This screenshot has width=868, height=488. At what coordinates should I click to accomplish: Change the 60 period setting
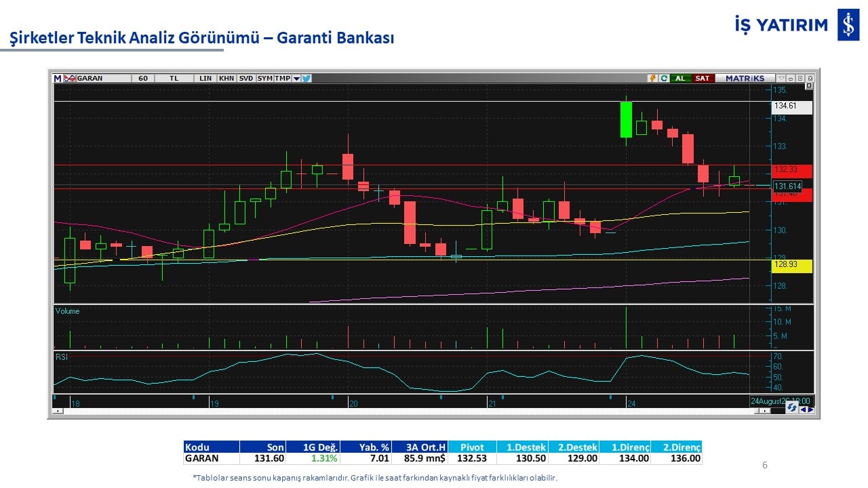coord(143,78)
